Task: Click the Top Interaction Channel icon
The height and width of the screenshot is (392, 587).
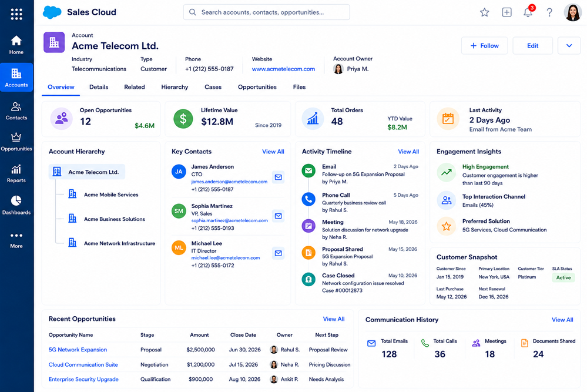Action: [x=446, y=200]
